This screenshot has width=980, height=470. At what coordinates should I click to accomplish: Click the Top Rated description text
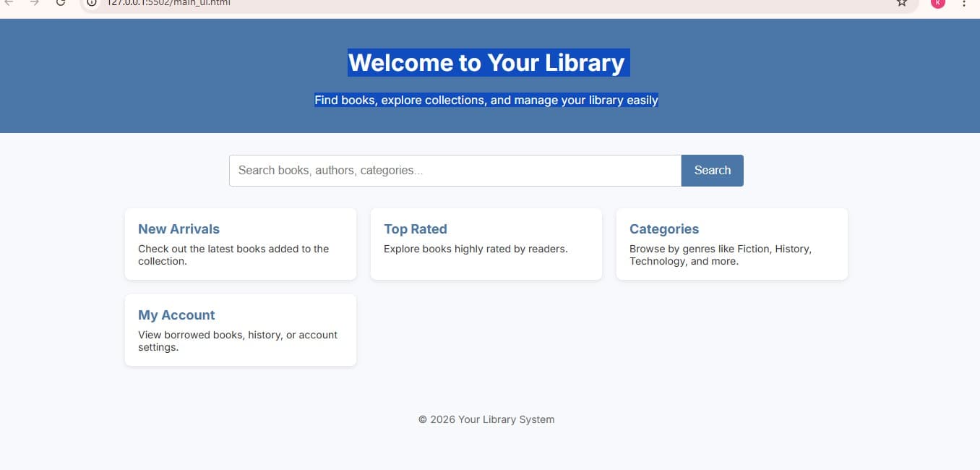click(474, 248)
